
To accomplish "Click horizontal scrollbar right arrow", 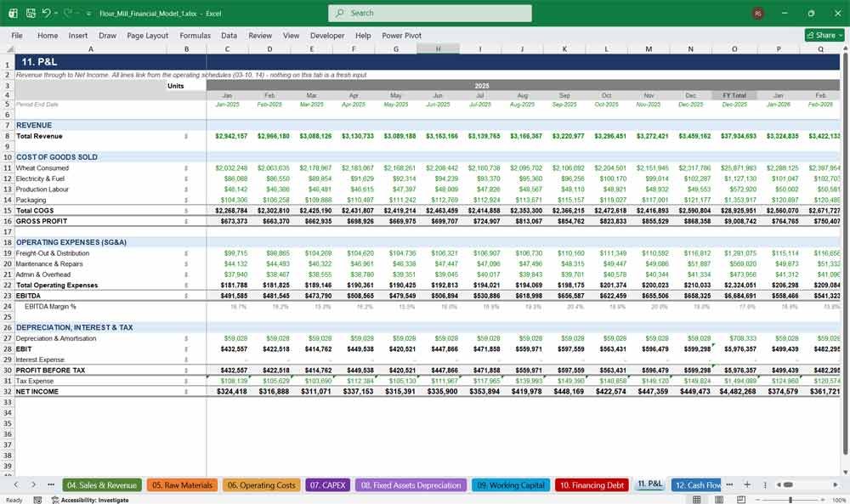I will (x=836, y=484).
